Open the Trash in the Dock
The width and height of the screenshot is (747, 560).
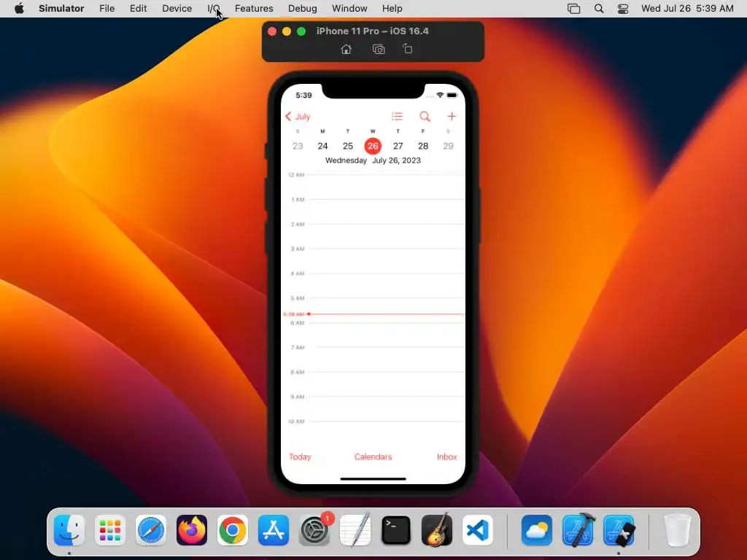point(677,530)
